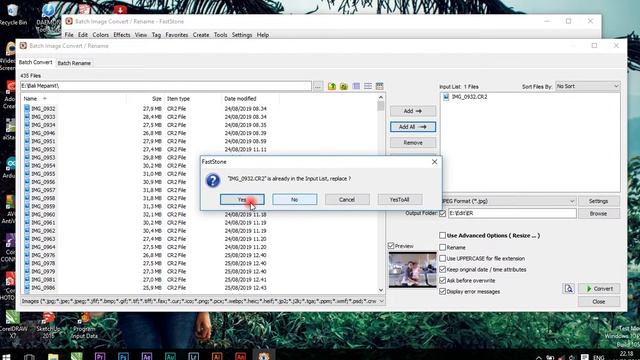Open the Create menu
The height and width of the screenshot is (360, 640).
coord(201,35)
